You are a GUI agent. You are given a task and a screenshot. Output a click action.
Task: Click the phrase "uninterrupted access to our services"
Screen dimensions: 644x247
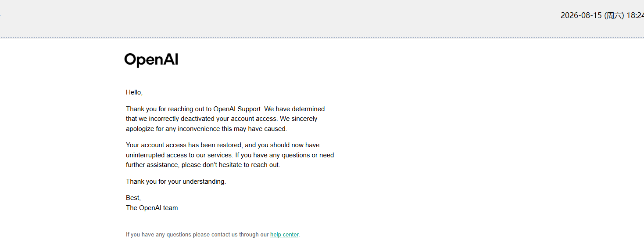[179, 155]
